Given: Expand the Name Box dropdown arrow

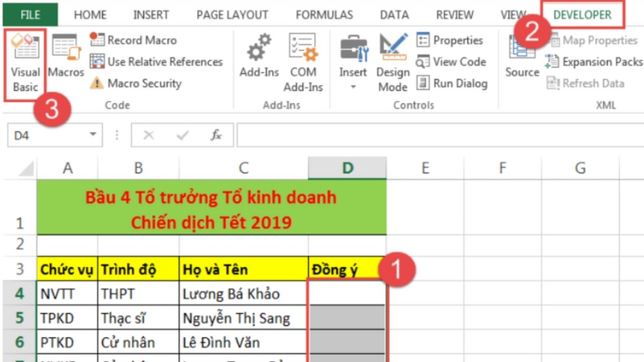Looking at the screenshot, I should click(93, 134).
